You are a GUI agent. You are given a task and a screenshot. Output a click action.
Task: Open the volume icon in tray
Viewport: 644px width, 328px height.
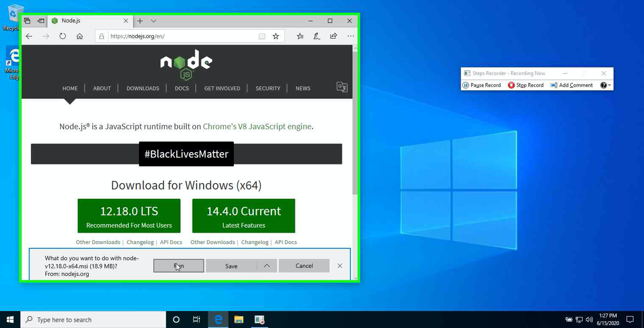point(589,320)
